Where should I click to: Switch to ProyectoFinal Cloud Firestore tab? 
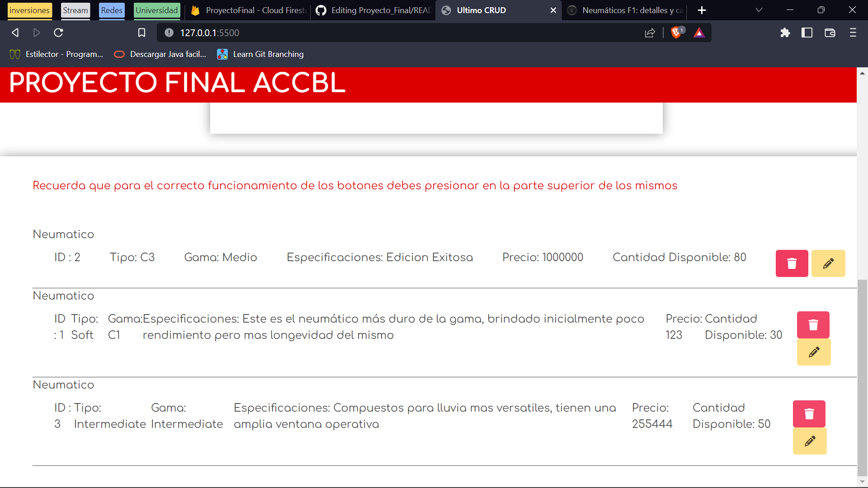(248, 10)
